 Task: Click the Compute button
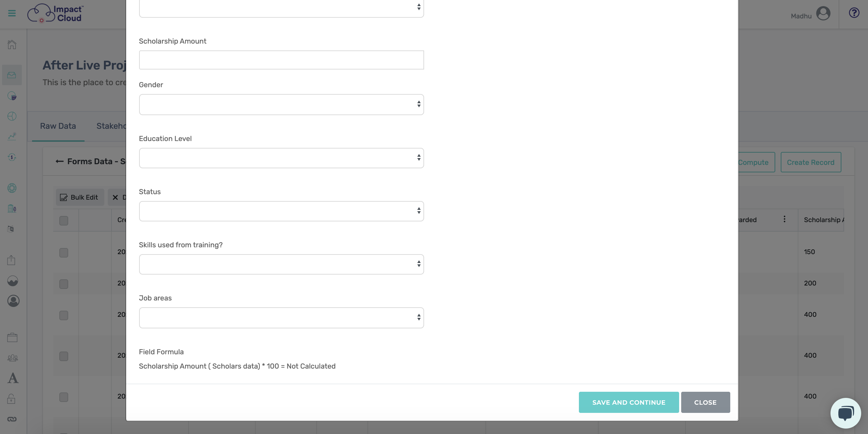click(x=757, y=162)
